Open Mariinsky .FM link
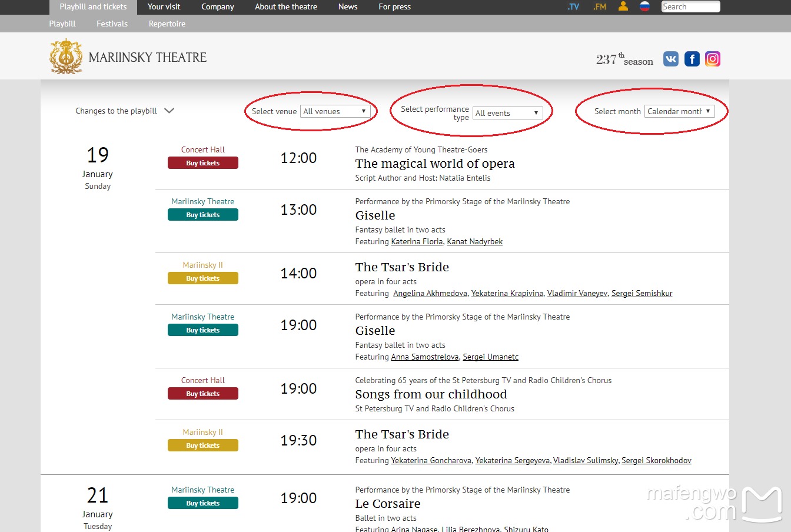This screenshot has height=532, width=791. pos(600,7)
